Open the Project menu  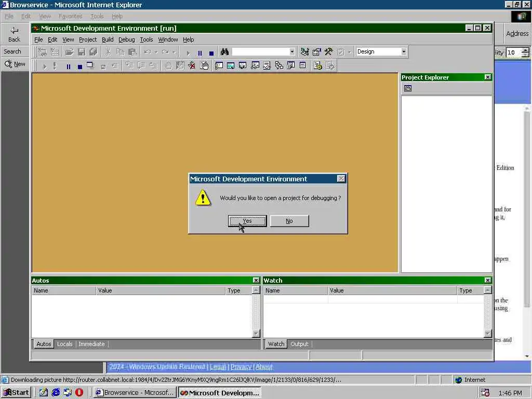coord(88,39)
